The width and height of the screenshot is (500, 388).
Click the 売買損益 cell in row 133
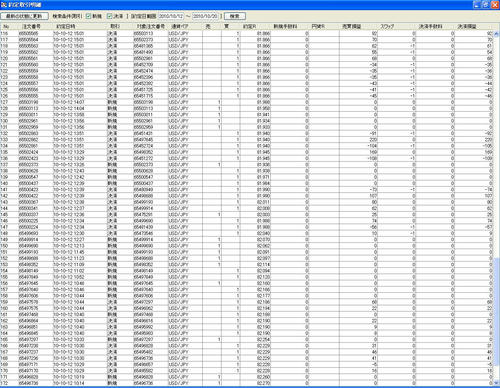(358, 139)
